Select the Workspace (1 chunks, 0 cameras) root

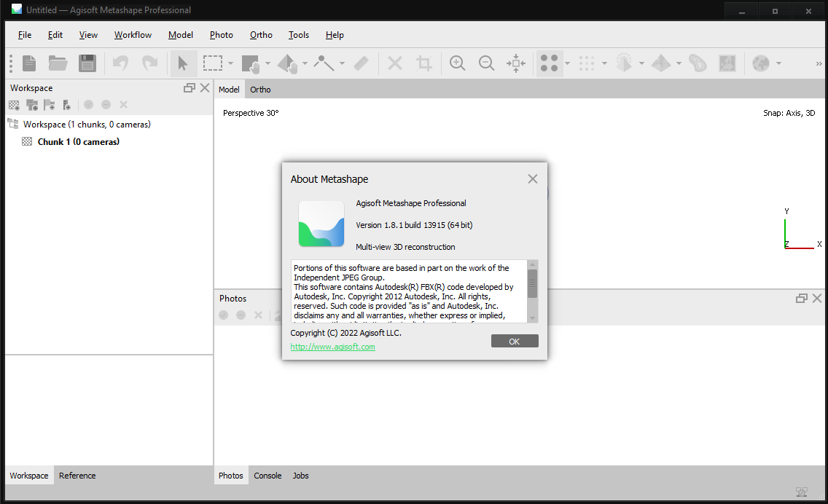point(87,125)
